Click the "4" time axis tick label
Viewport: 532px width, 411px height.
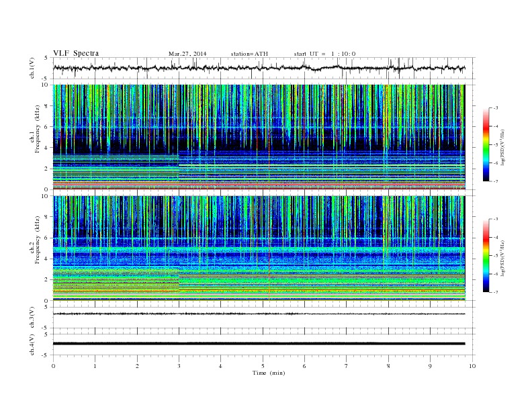point(221,366)
